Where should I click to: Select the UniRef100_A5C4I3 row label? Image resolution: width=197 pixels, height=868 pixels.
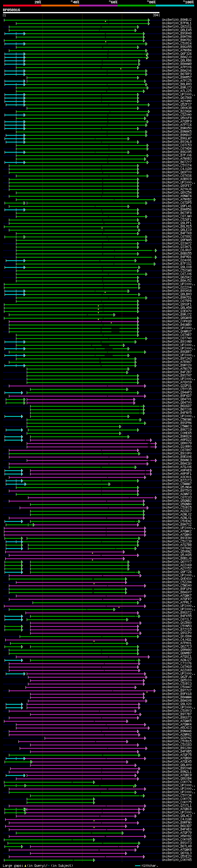(x=177, y=728)
